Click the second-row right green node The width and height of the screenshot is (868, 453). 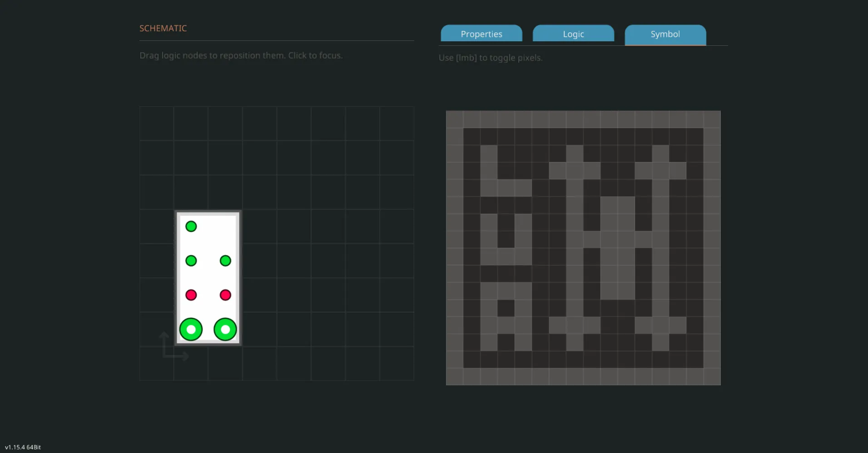pyautogui.click(x=225, y=261)
